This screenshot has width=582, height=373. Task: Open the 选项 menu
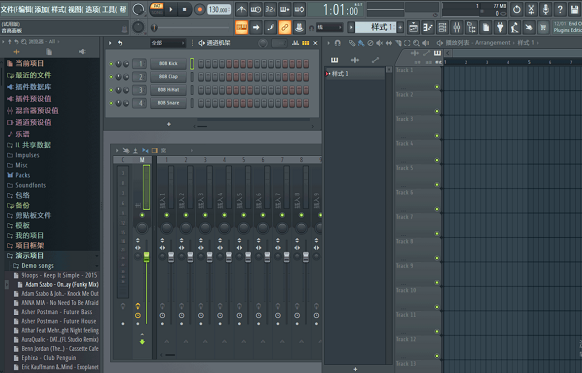[x=92, y=10]
